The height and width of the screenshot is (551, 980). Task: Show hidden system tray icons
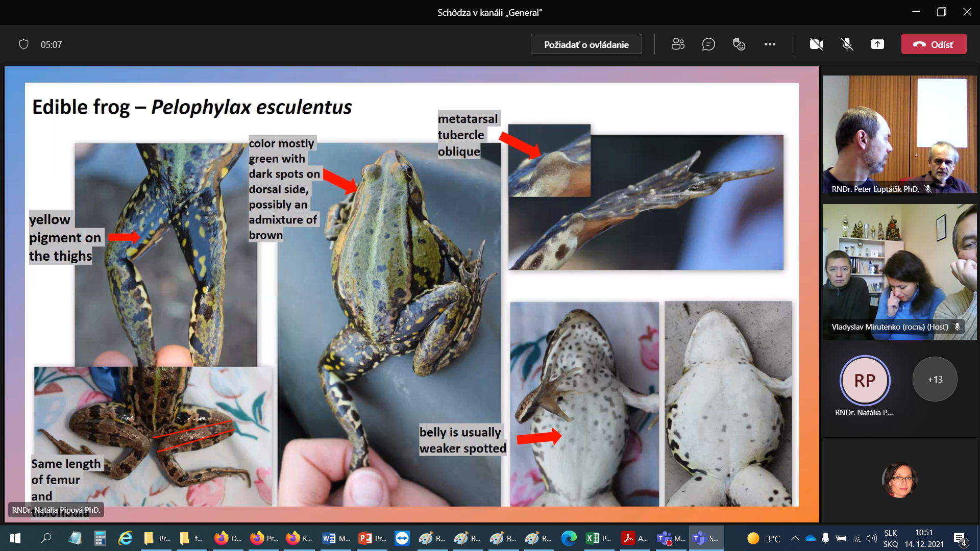(795, 538)
